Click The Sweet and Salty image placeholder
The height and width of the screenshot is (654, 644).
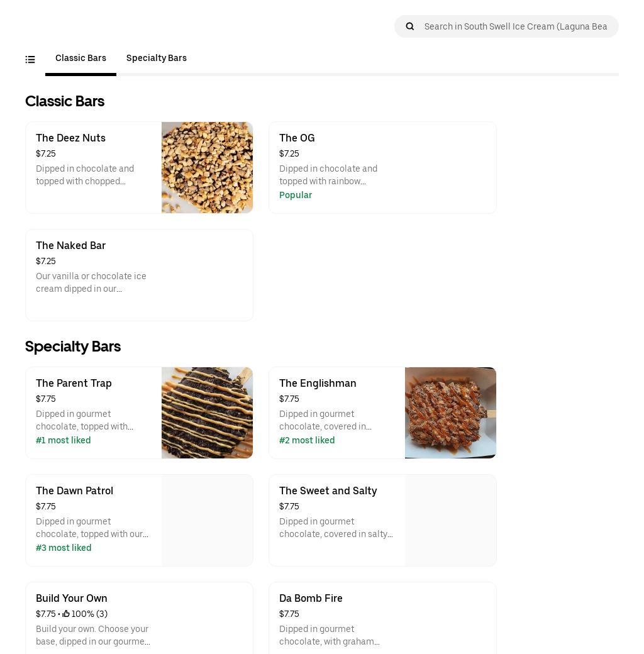point(450,520)
